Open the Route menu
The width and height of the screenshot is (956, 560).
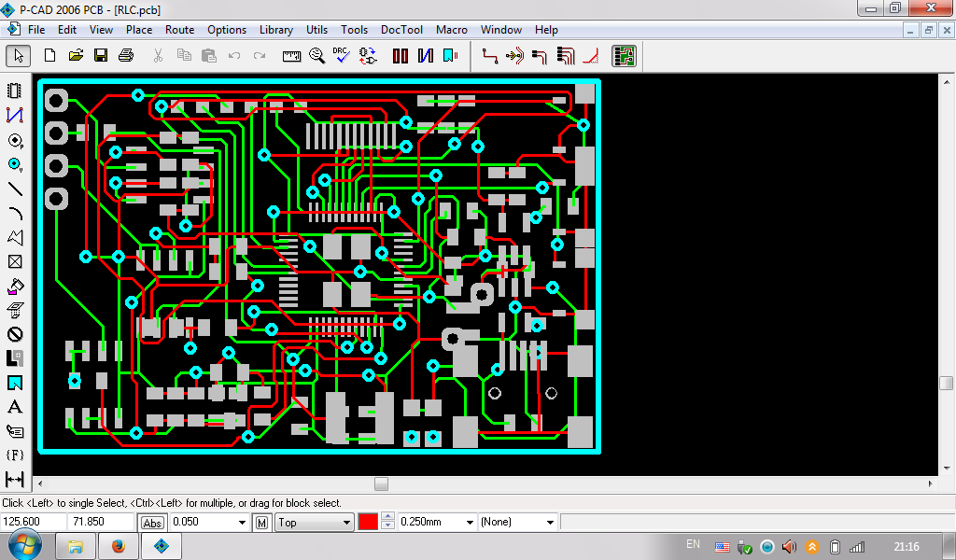coord(179,30)
